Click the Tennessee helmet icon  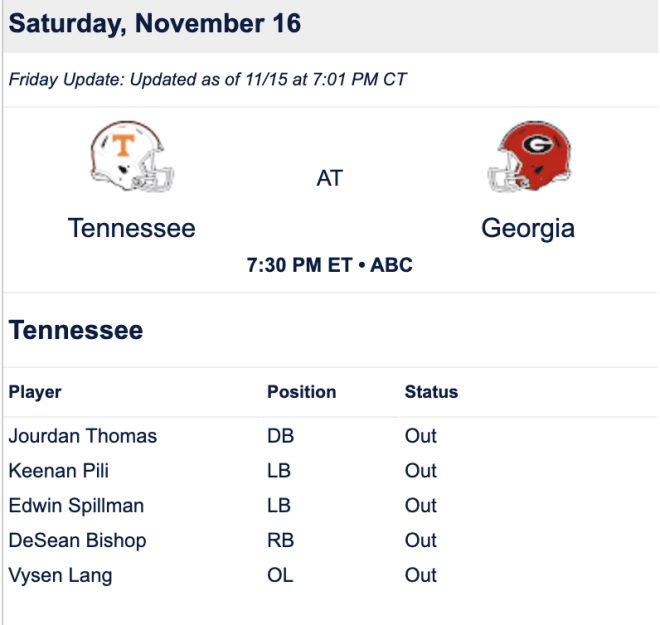point(132,157)
